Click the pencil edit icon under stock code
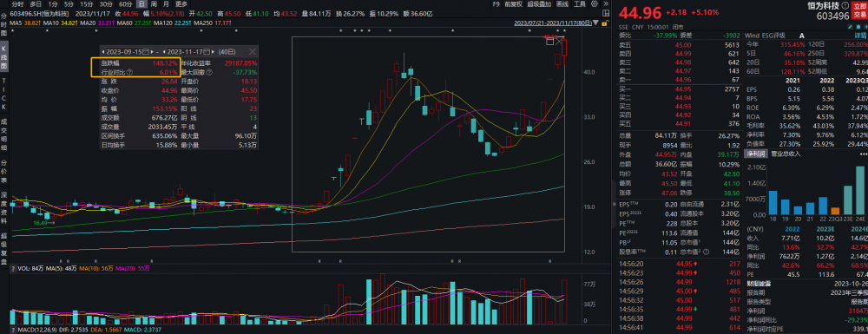This screenshot has height=334, width=868. pos(851,27)
